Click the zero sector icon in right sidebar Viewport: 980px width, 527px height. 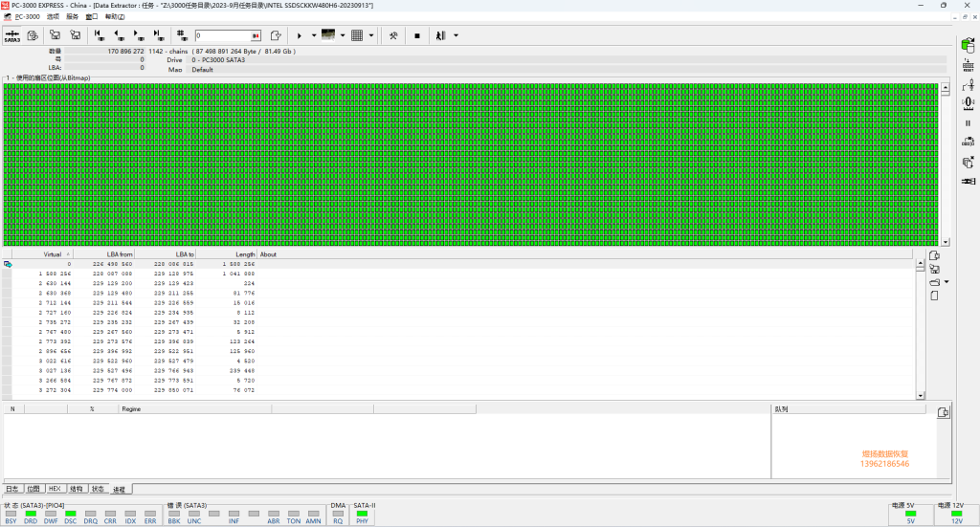click(x=969, y=103)
